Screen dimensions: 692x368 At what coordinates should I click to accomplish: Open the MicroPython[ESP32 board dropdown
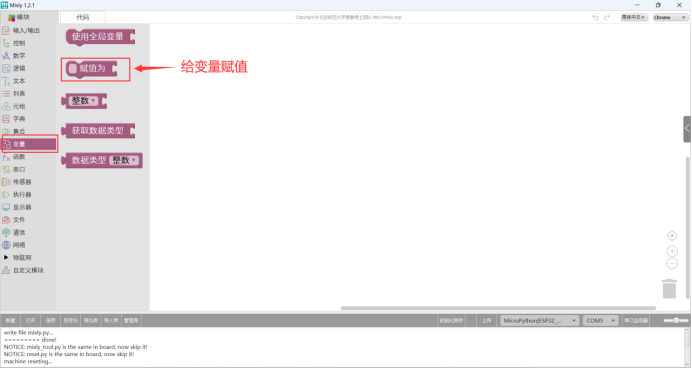tap(539, 321)
